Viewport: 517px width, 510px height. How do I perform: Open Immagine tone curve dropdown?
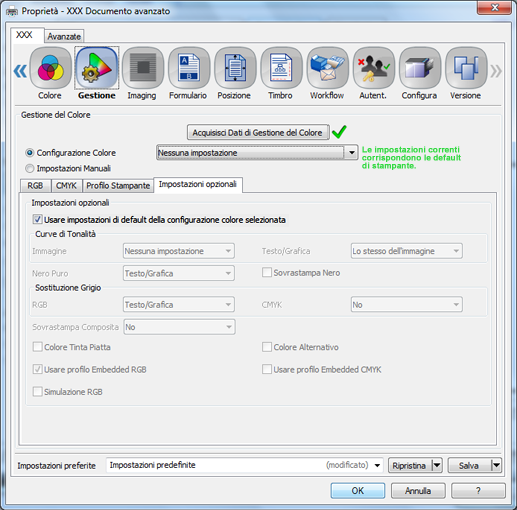coord(179,251)
